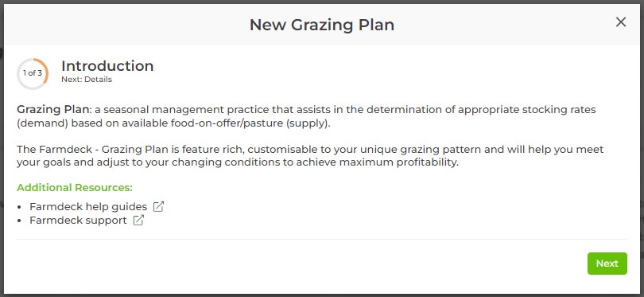Click the Introduction step heading
Image resolution: width=644 pixels, height=297 pixels.
107,66
